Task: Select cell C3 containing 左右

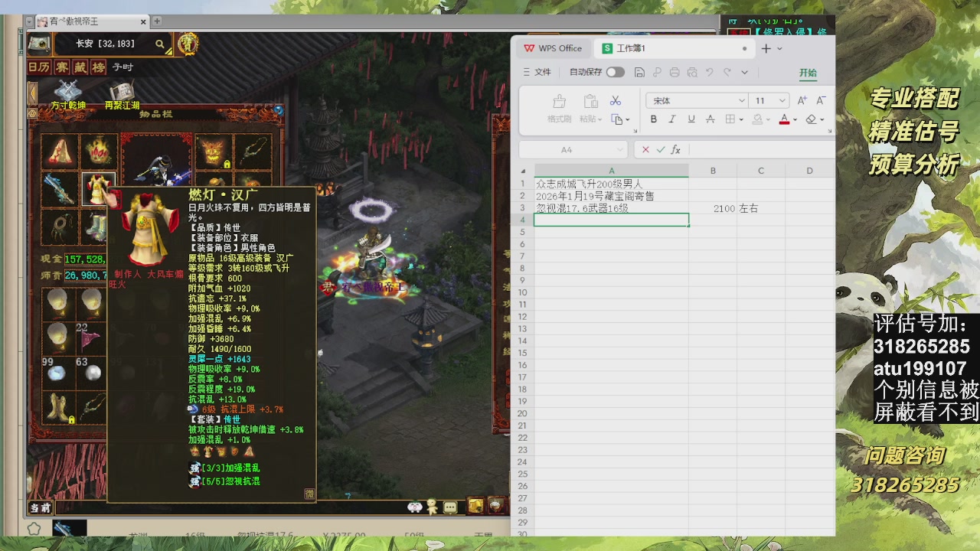Action: (x=761, y=208)
